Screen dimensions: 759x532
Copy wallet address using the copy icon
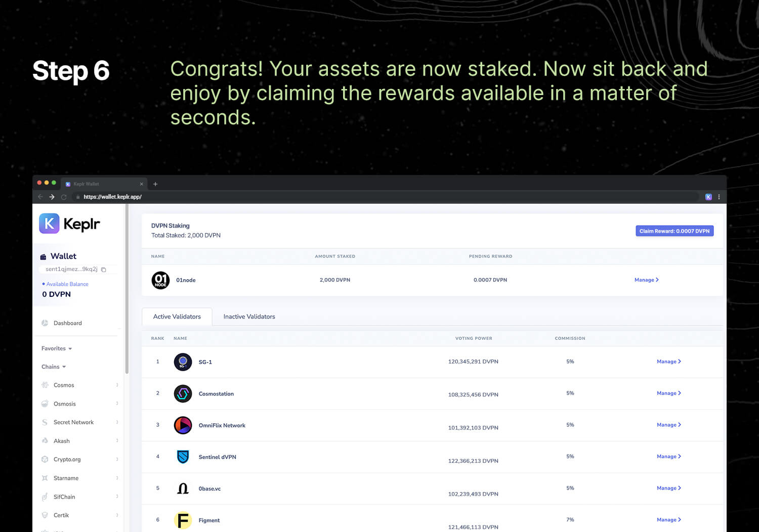pos(104,270)
